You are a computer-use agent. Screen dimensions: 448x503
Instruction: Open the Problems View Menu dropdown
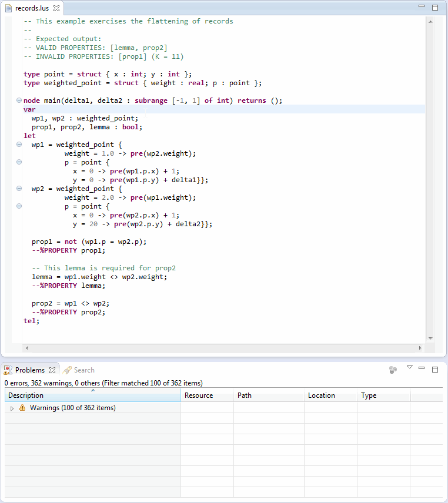coord(410,367)
